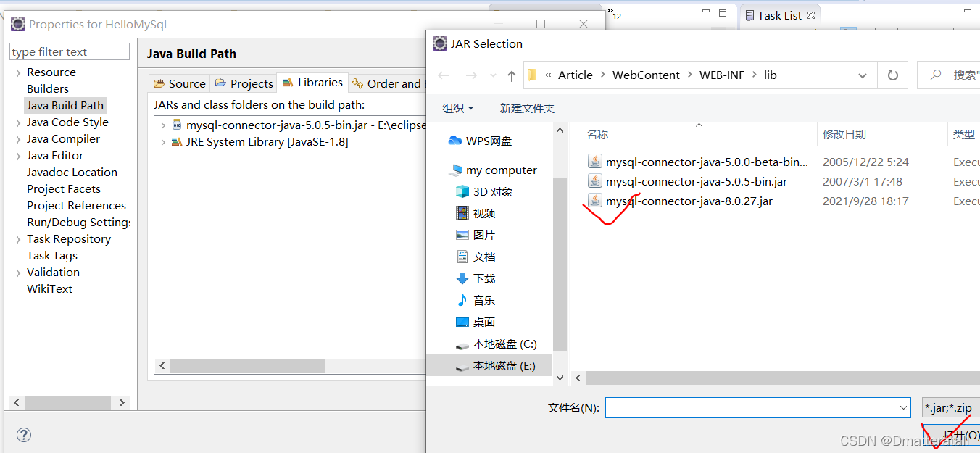Click the type filter text field
This screenshot has height=453, width=980.
70,52
